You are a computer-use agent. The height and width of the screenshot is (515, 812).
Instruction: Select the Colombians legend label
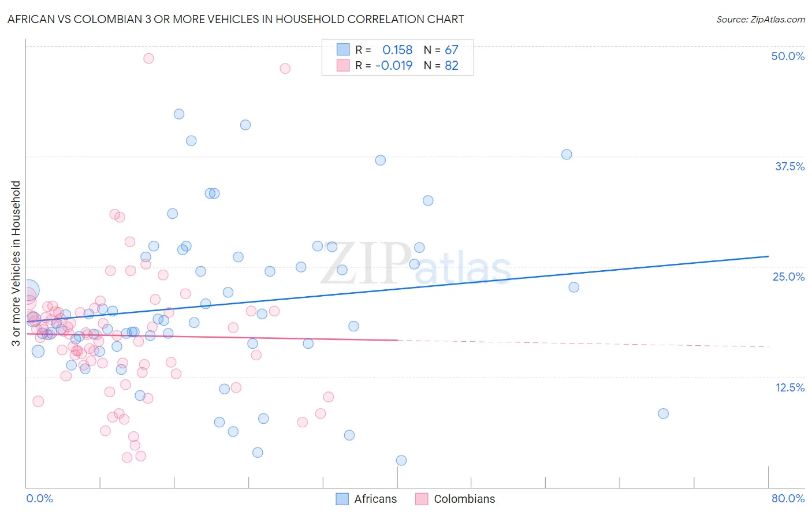point(464,499)
